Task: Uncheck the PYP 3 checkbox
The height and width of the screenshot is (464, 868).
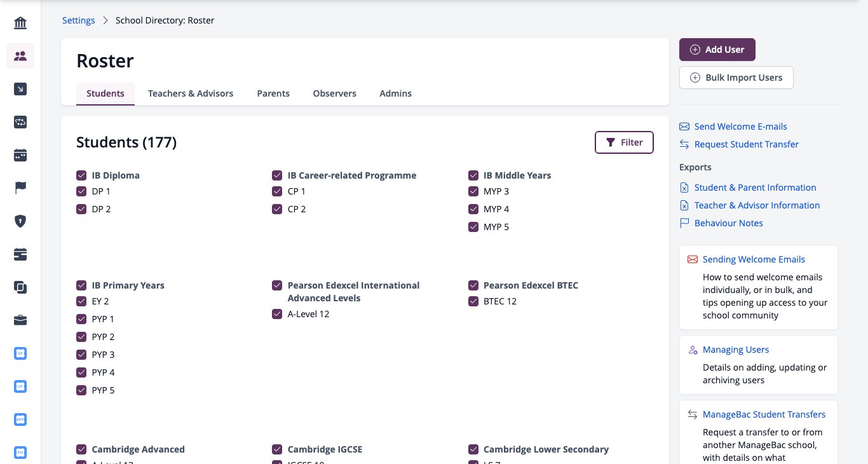Action: tap(81, 355)
